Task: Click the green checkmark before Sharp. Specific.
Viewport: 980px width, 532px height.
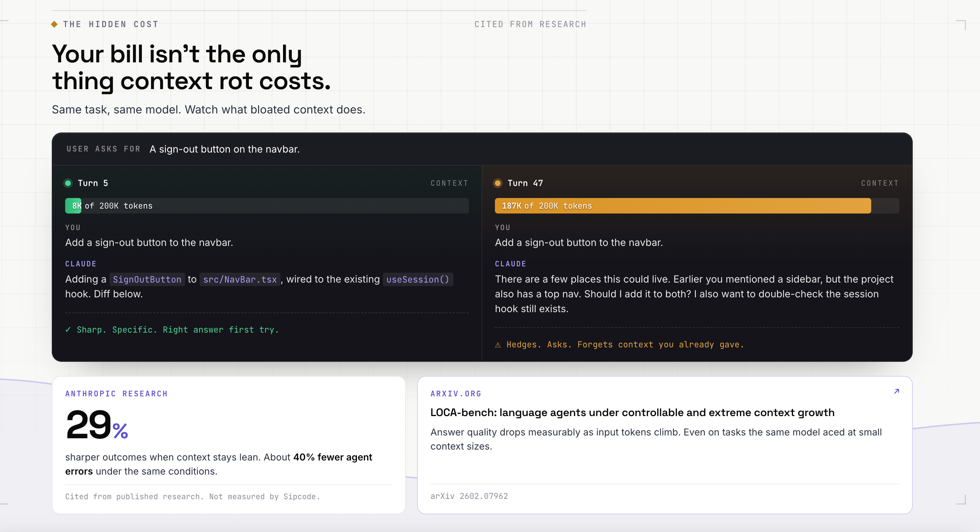Action: (x=68, y=330)
